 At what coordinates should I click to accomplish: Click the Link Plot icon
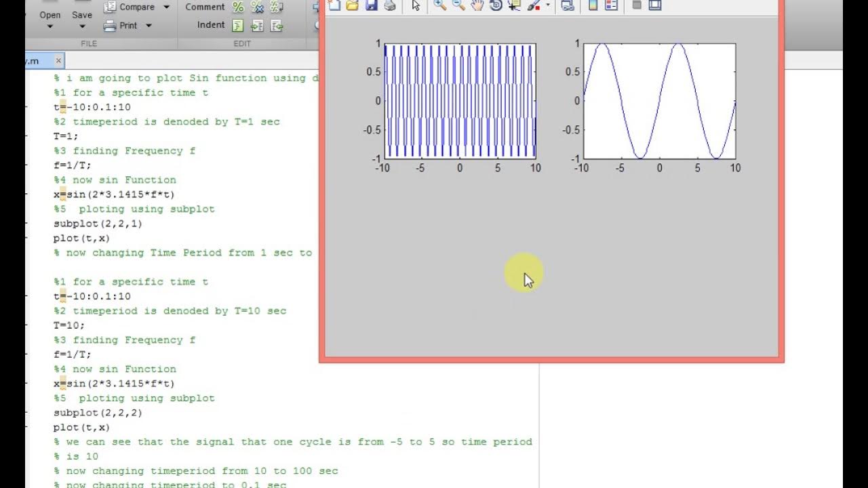click(568, 5)
